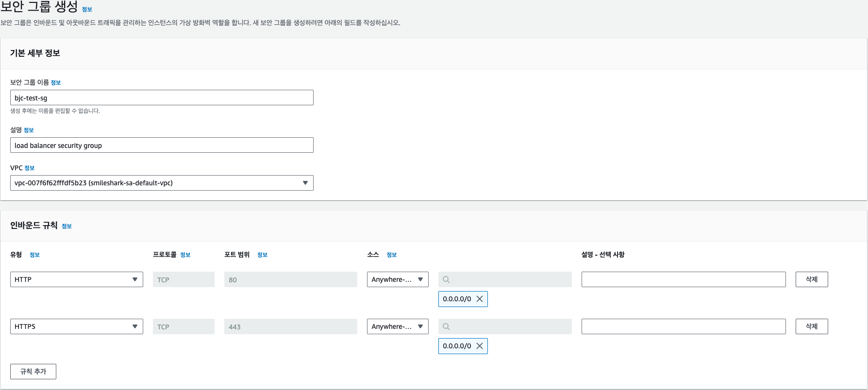Image resolution: width=868 pixels, height=390 pixels.
Task: Edit the security group name field
Action: tap(162, 97)
